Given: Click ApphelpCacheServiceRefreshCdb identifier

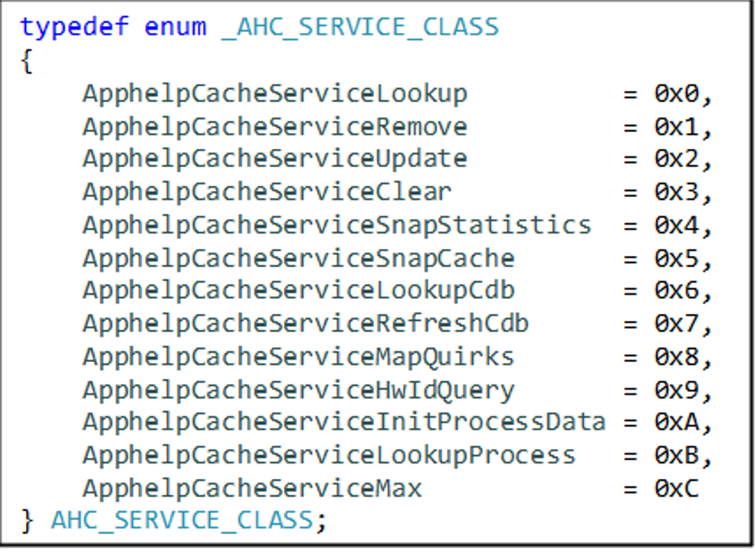Looking at the screenshot, I should tap(305, 324).
